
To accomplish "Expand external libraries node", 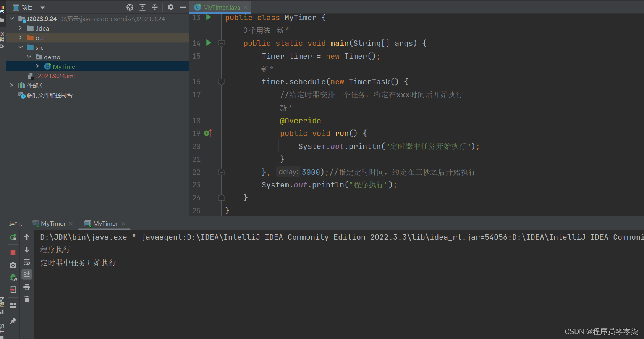I will pyautogui.click(x=12, y=85).
